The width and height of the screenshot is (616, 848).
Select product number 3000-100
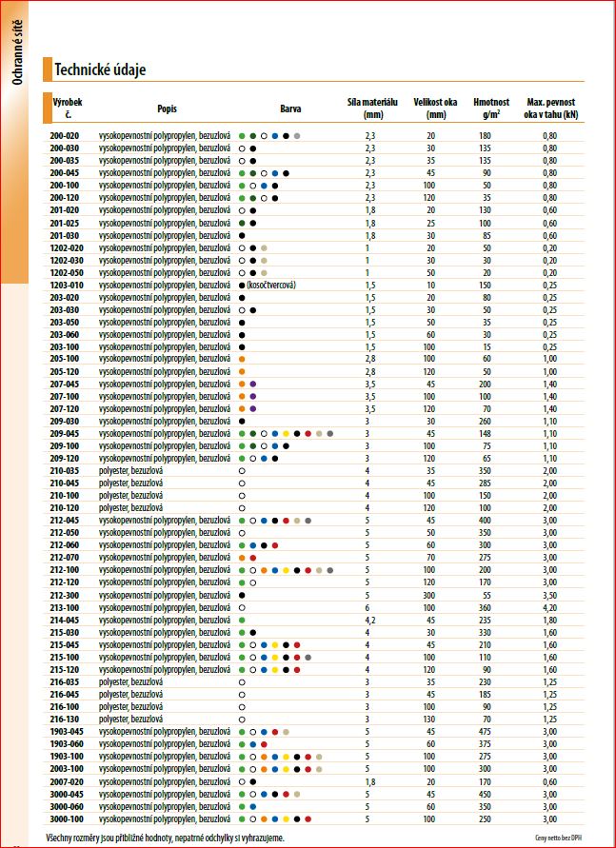pos(67,818)
